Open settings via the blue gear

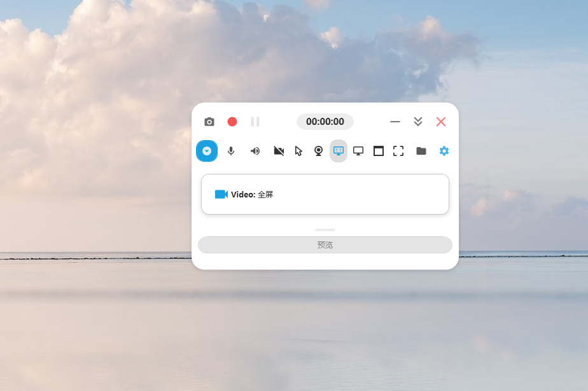[444, 151]
